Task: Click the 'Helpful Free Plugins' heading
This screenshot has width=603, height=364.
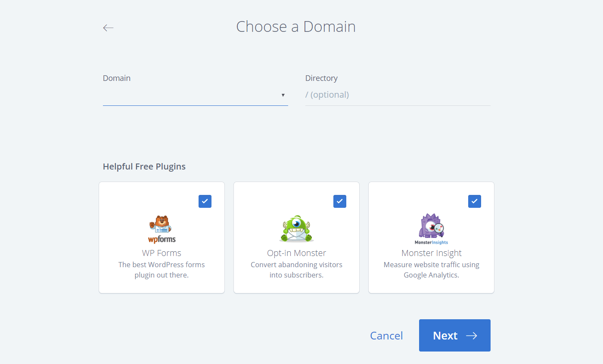Action: (144, 167)
